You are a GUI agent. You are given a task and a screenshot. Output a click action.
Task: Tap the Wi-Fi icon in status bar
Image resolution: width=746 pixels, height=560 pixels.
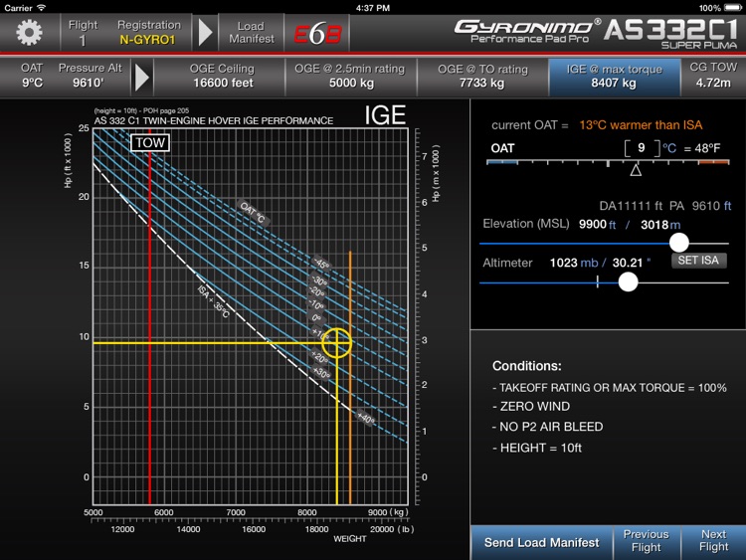pos(42,8)
